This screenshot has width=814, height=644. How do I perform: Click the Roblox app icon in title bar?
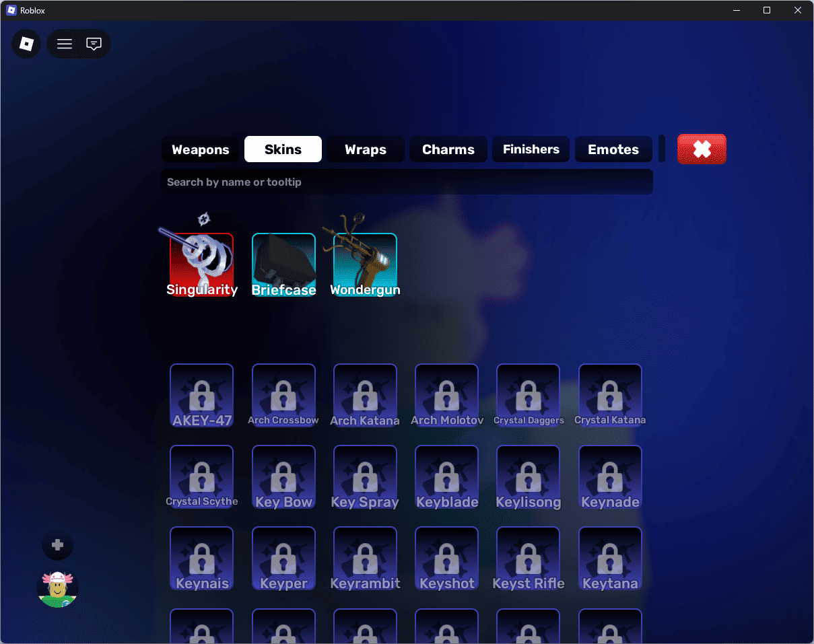(11, 10)
